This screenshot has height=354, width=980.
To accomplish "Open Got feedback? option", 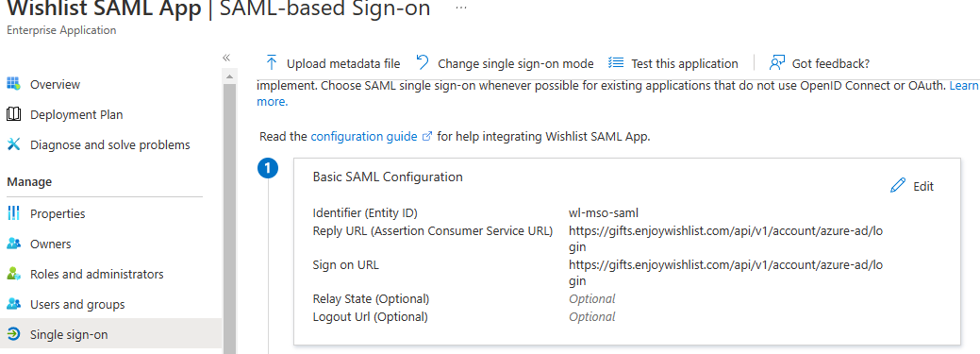I will coord(820,63).
